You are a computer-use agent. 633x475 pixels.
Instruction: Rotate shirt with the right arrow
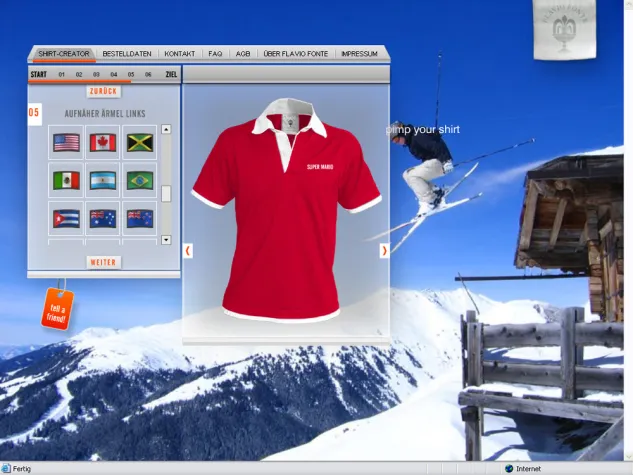(x=384, y=250)
